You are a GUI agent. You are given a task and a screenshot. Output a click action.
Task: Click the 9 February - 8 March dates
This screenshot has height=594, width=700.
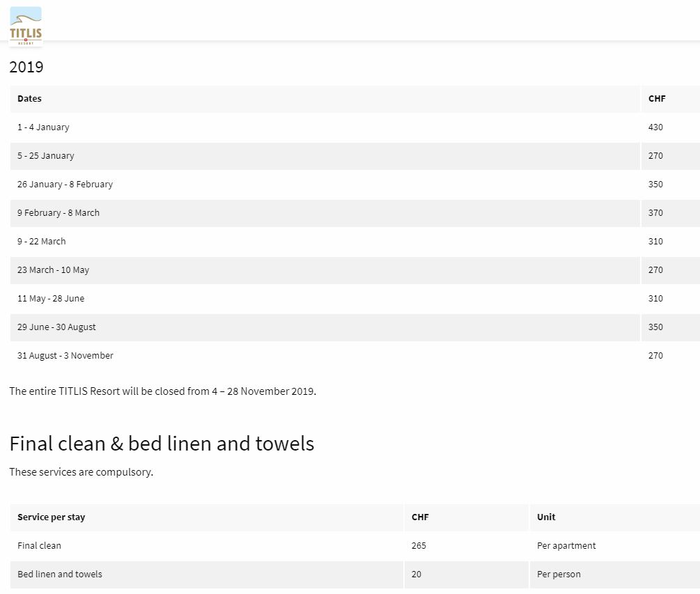[59, 213]
